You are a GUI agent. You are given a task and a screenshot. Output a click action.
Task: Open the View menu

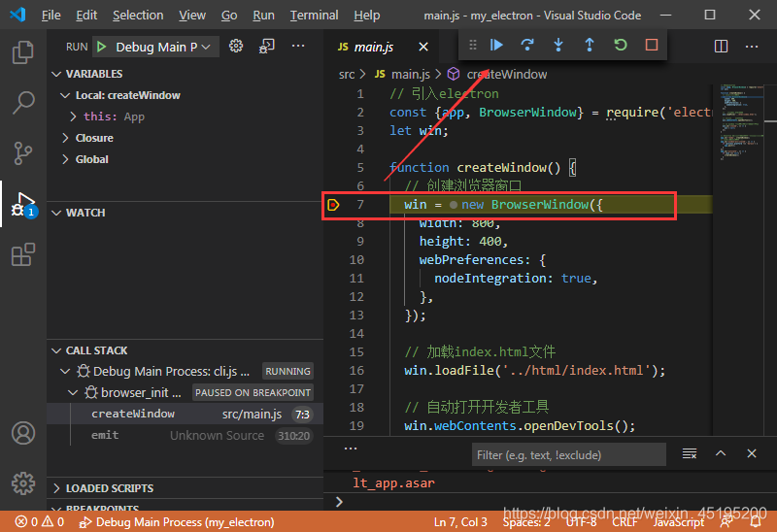click(192, 16)
